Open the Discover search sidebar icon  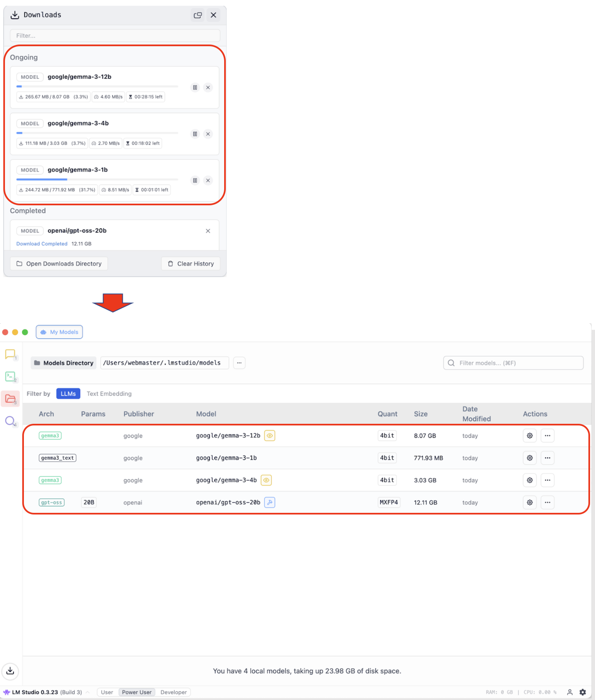(10, 421)
